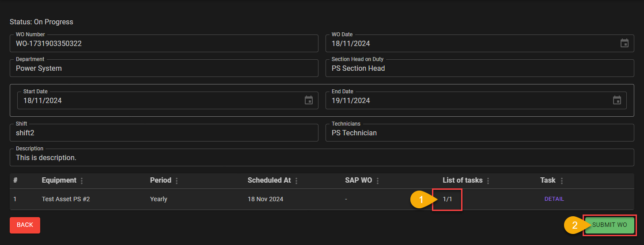Screen dimensions: 644x245
Task: Select the Test Asset PS #2 row
Action: point(66,199)
